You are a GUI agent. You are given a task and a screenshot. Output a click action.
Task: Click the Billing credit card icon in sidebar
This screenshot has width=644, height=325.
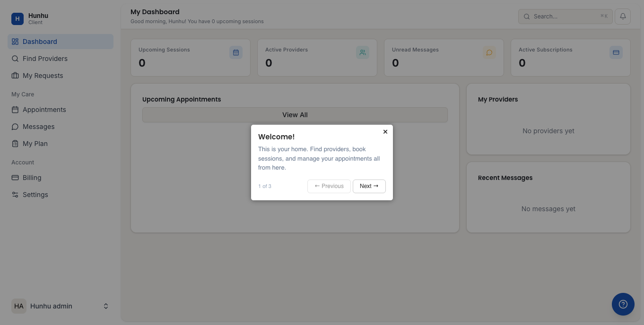15,178
